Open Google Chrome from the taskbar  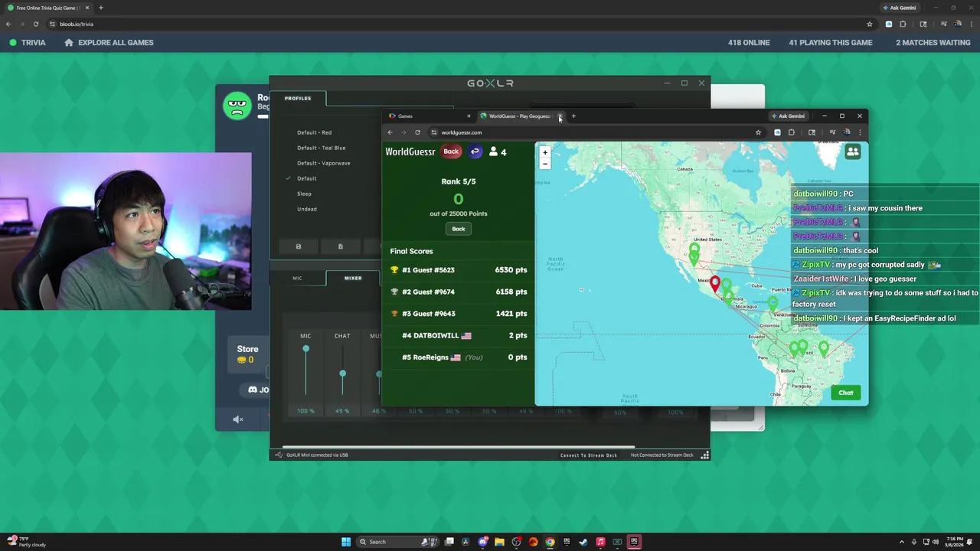click(550, 542)
